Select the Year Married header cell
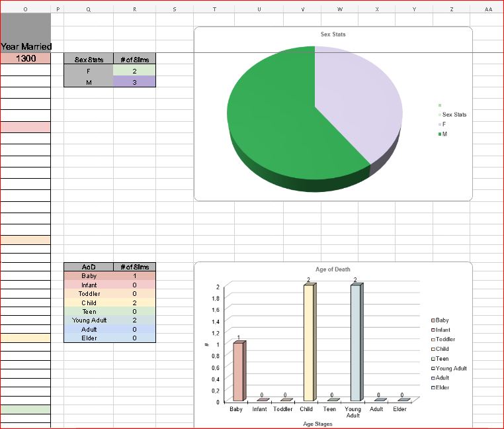The width and height of the screenshot is (504, 429). coord(26,47)
